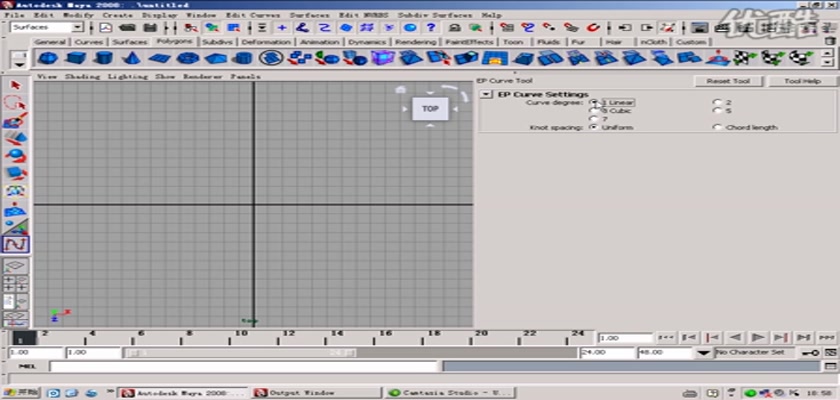This screenshot has height=400, width=840.
Task: Select the polygon sphere shelf icon
Action: coord(48,59)
